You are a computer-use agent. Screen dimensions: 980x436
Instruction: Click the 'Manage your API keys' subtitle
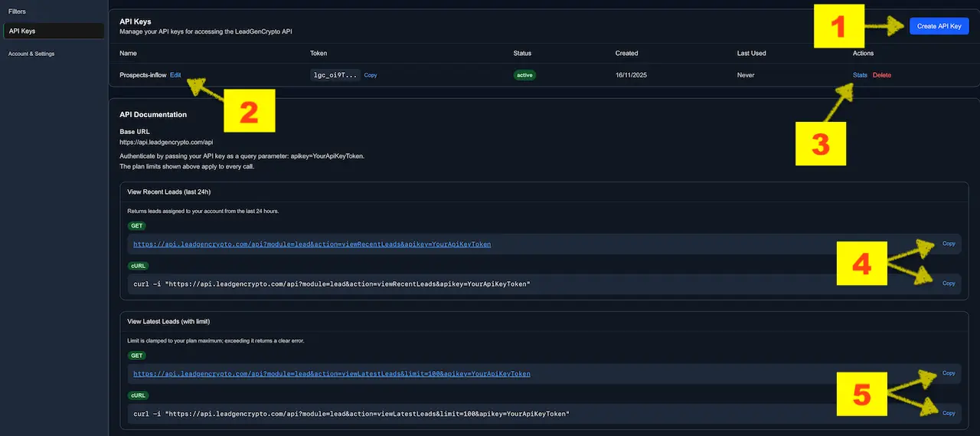206,31
